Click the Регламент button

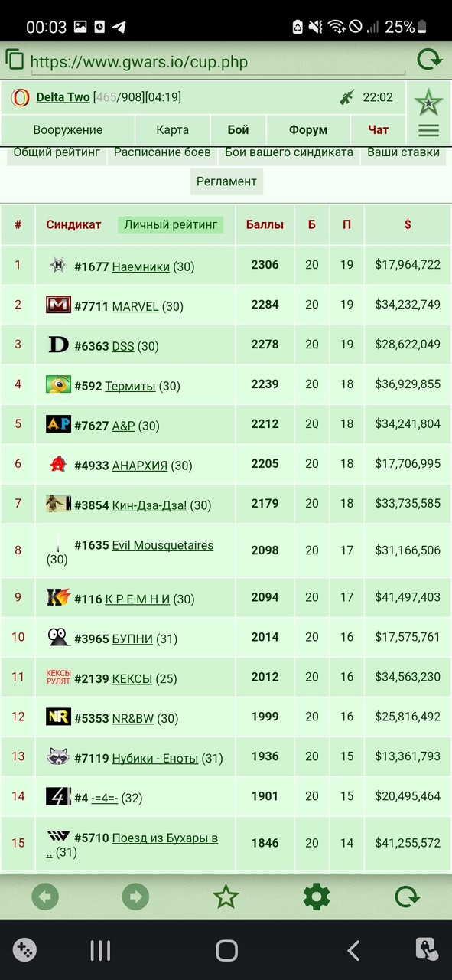(226, 181)
